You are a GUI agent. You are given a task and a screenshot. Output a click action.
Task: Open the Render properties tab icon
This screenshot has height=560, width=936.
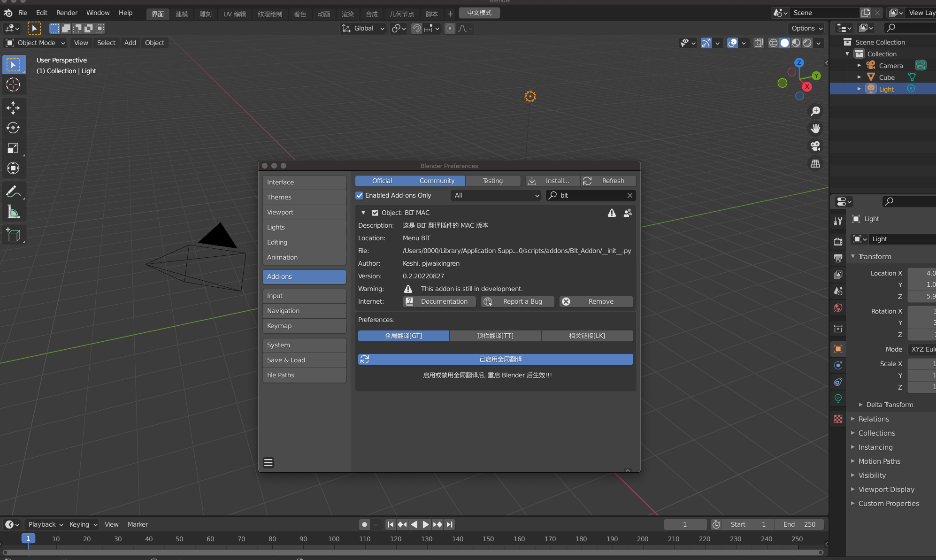[x=838, y=241]
